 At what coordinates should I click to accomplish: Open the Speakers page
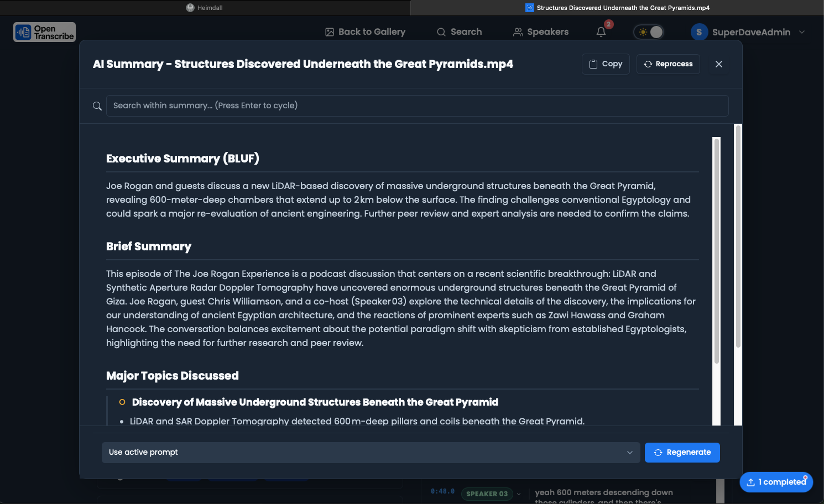541,32
